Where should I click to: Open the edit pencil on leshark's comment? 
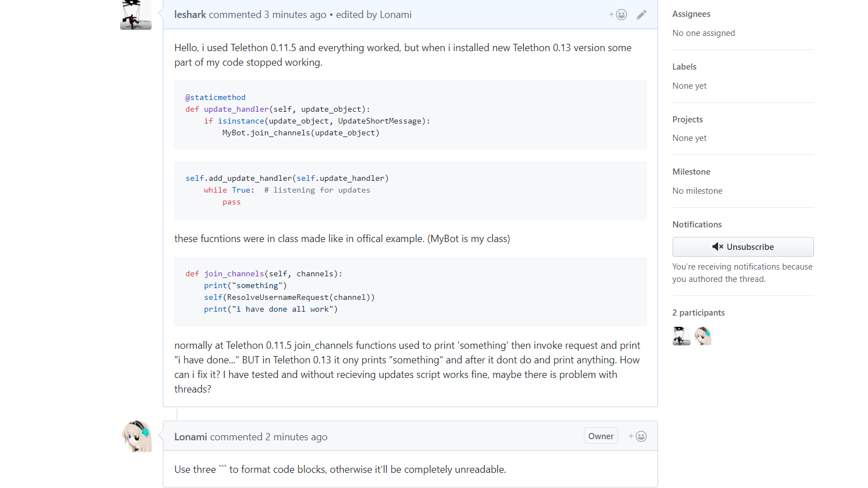[x=642, y=15]
